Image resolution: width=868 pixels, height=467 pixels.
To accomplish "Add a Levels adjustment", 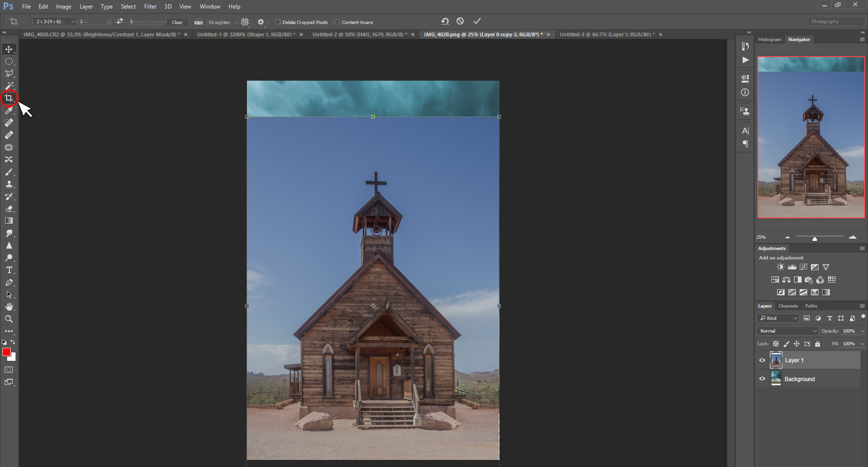I will click(x=792, y=267).
